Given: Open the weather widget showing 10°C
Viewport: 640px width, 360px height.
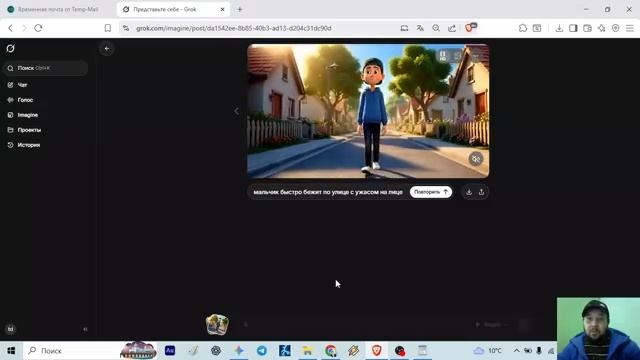Looking at the screenshot, I should (487, 351).
